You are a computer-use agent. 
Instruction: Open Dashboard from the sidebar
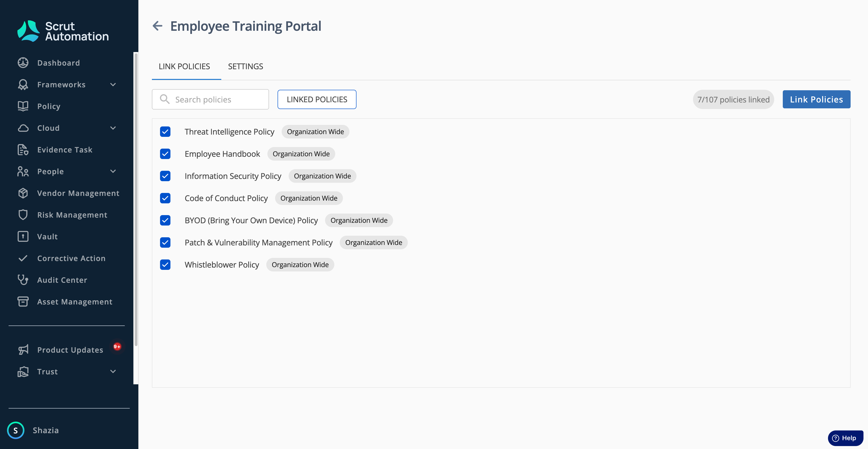click(x=59, y=63)
